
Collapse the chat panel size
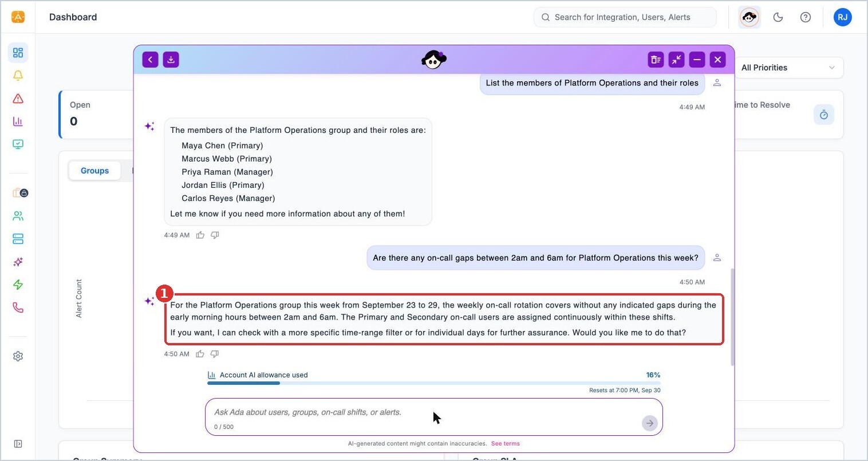tap(676, 60)
